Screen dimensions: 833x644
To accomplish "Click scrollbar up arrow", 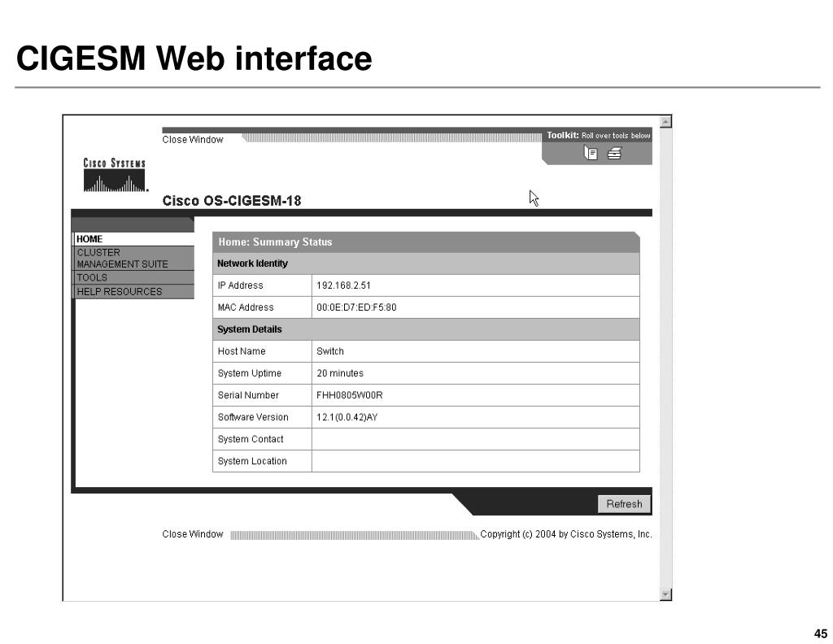I will click(665, 122).
